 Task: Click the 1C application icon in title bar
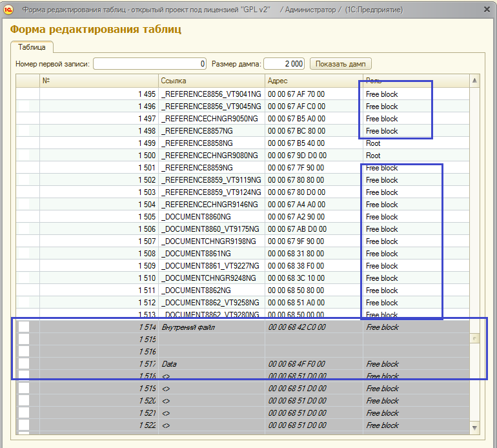8,10
